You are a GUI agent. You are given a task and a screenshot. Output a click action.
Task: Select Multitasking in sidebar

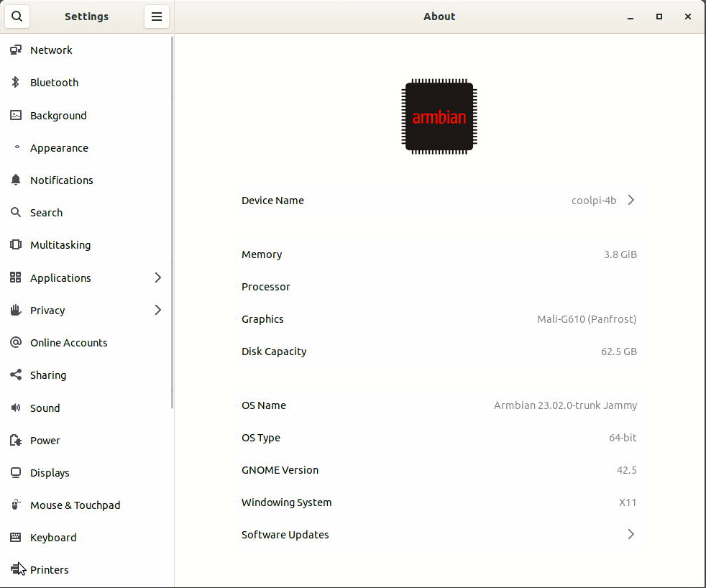coord(86,245)
